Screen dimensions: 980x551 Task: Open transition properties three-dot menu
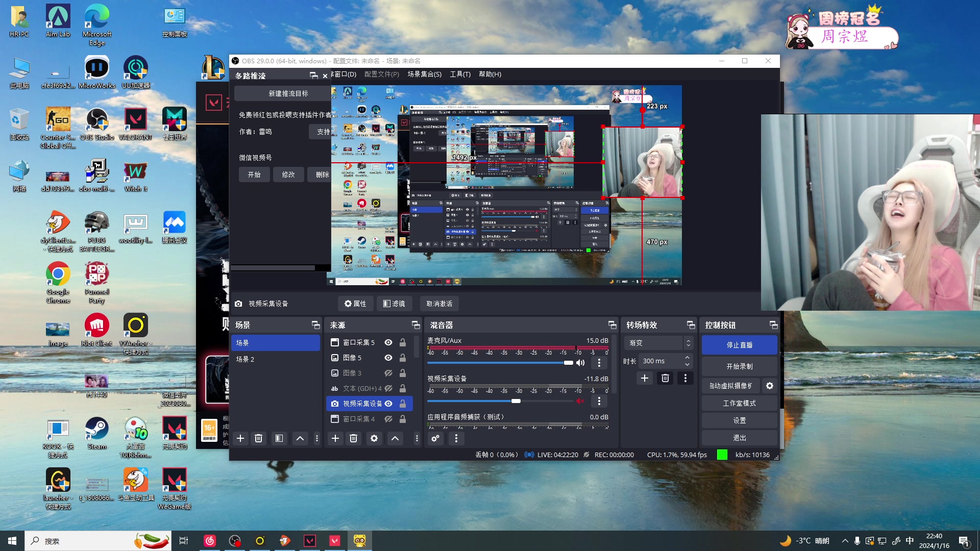point(685,378)
